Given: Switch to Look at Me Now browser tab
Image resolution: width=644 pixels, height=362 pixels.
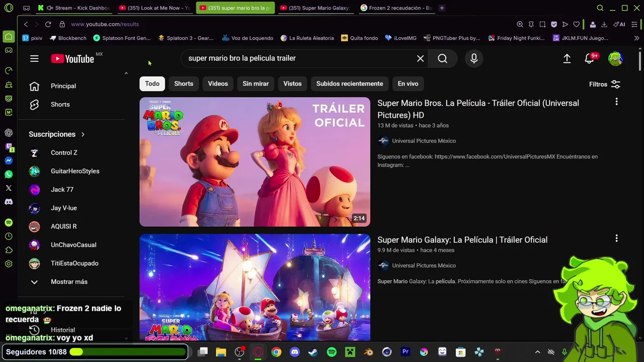Looking at the screenshot, I should tap(154, 8).
